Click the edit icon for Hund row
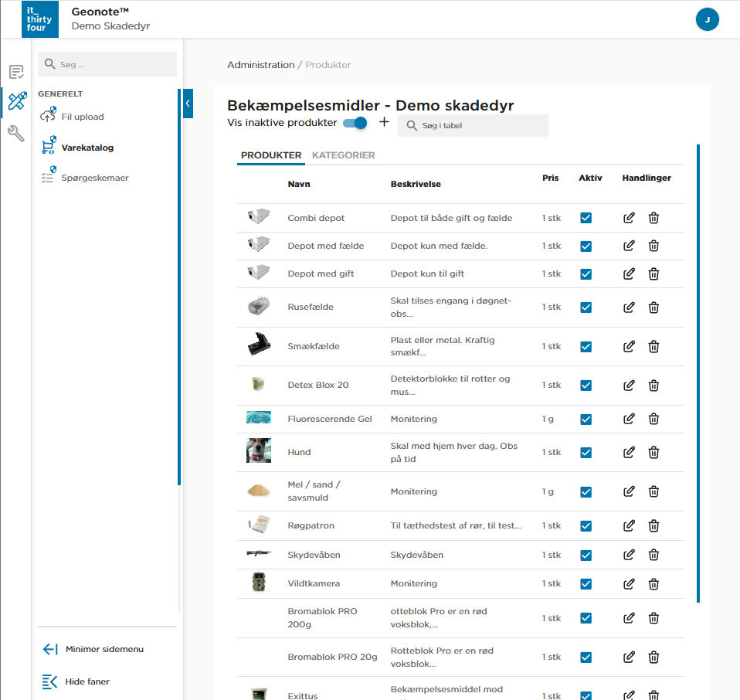This screenshot has height=700, width=740. [x=629, y=452]
